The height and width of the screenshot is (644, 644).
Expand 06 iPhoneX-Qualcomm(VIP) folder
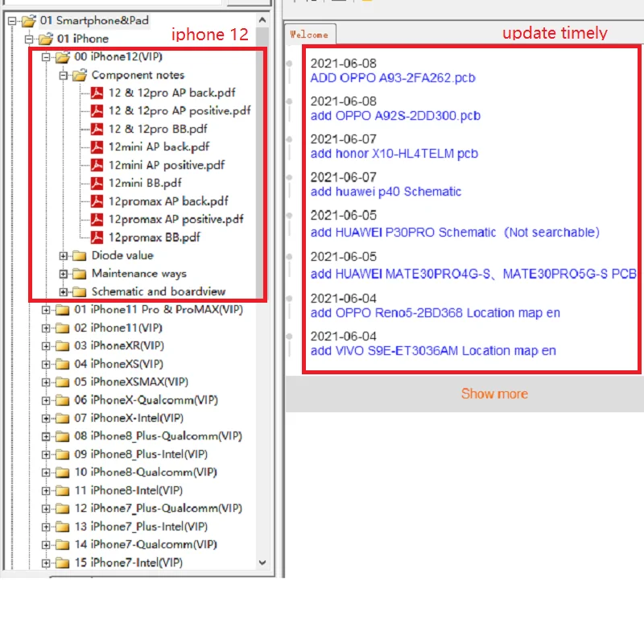pyautogui.click(x=46, y=400)
